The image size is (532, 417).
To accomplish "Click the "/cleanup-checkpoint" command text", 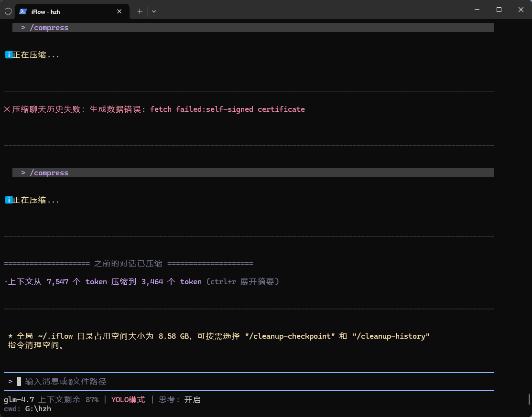I will coord(290,336).
